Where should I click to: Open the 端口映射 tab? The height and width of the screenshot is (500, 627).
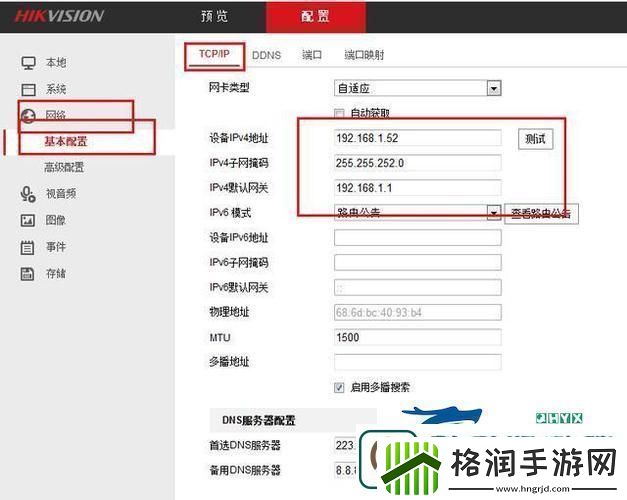point(364,56)
